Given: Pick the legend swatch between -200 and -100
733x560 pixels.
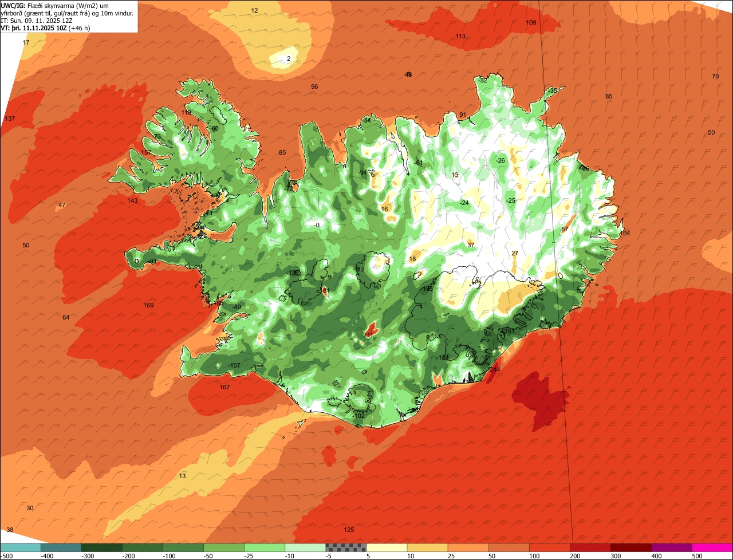Looking at the screenshot, I should tap(142, 547).
